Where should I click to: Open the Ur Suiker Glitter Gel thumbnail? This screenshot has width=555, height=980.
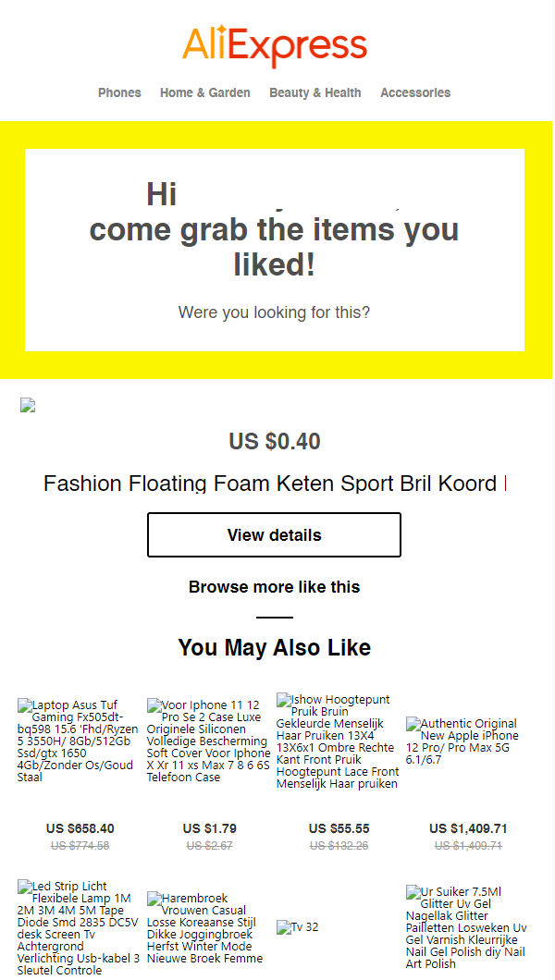point(467,927)
